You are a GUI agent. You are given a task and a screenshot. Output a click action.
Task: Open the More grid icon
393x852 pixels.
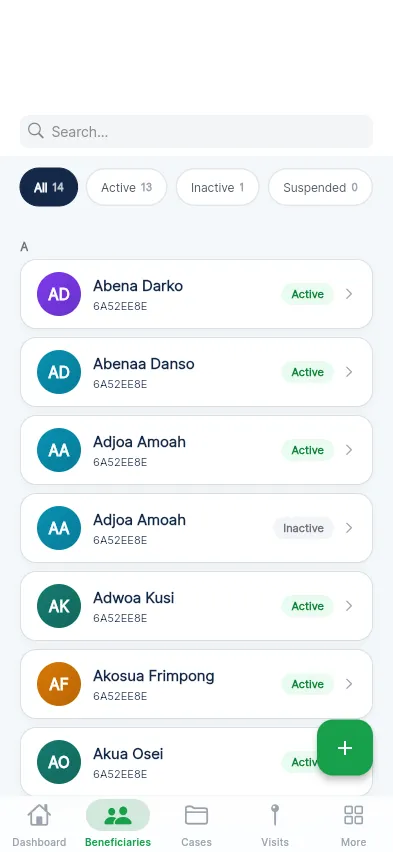pyautogui.click(x=353, y=816)
